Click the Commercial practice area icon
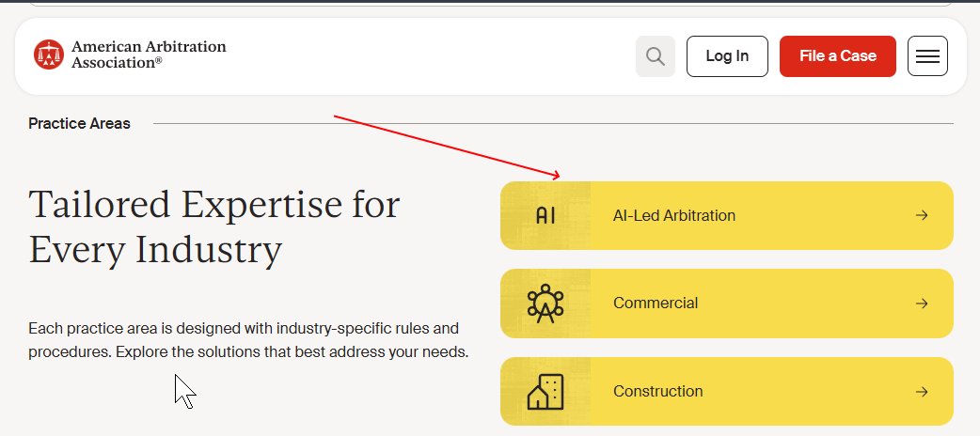The width and height of the screenshot is (980, 436). point(545,304)
